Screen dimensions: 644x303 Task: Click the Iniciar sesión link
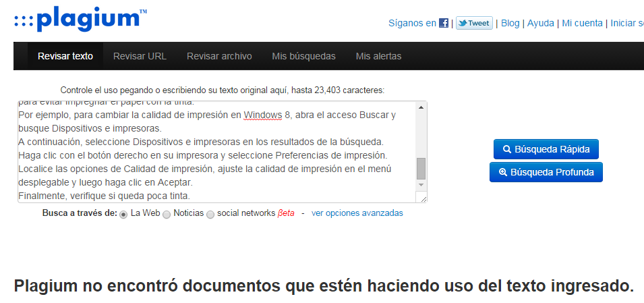[627, 23]
